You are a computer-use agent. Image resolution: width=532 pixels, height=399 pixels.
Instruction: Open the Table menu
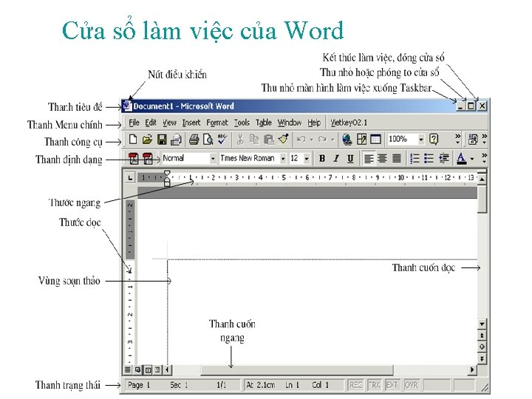264,123
